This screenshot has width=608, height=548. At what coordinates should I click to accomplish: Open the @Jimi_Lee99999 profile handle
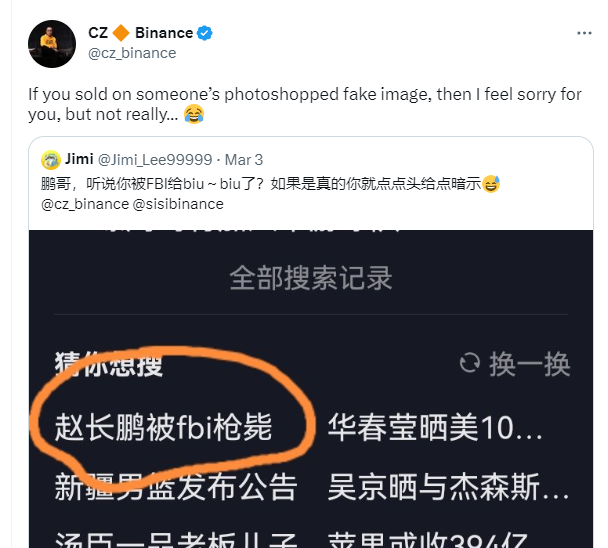pos(155,160)
